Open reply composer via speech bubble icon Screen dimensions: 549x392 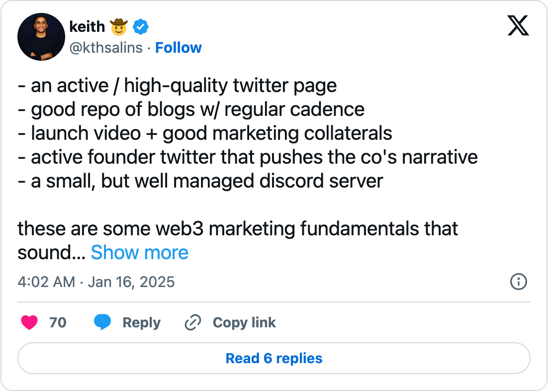pos(103,322)
